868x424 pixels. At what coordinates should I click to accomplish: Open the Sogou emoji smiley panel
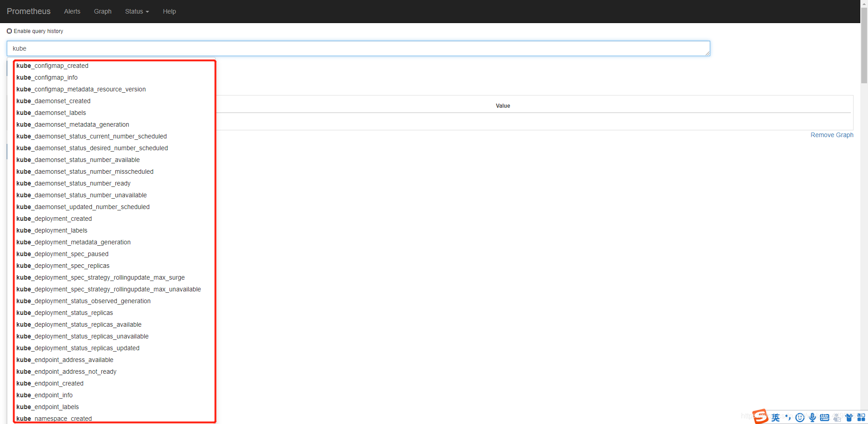800,417
